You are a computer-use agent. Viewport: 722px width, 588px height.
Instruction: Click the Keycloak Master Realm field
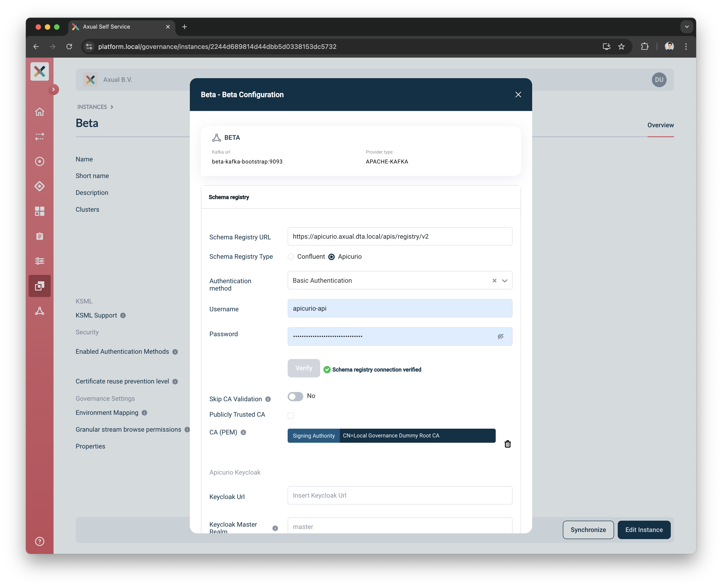pyautogui.click(x=400, y=526)
